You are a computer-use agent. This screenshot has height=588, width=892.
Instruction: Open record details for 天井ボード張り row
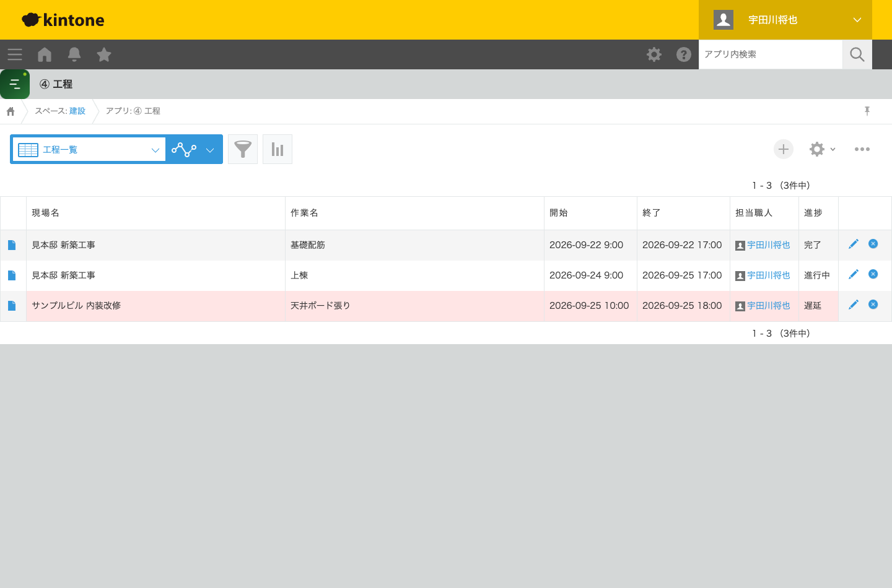12,306
